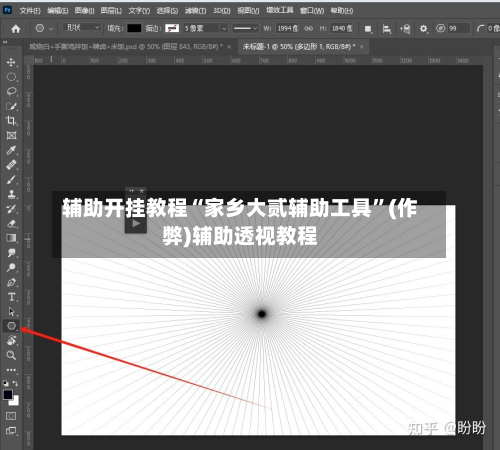Open the 文件(F) menu
Viewport: 500px width, 450px height.
point(30,11)
